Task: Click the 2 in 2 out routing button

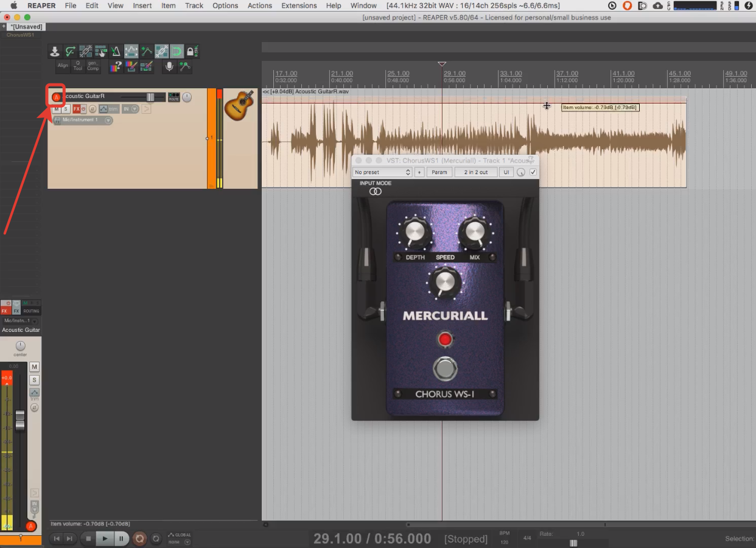Action: point(476,172)
